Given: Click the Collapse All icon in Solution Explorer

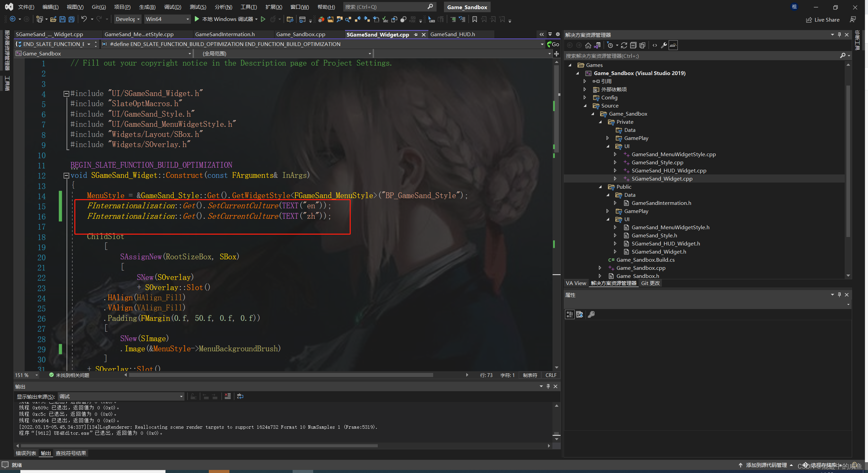Looking at the screenshot, I should pyautogui.click(x=633, y=45).
